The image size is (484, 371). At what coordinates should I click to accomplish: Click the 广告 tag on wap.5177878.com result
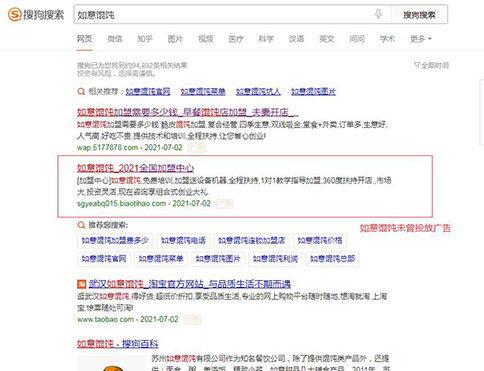[196, 148]
